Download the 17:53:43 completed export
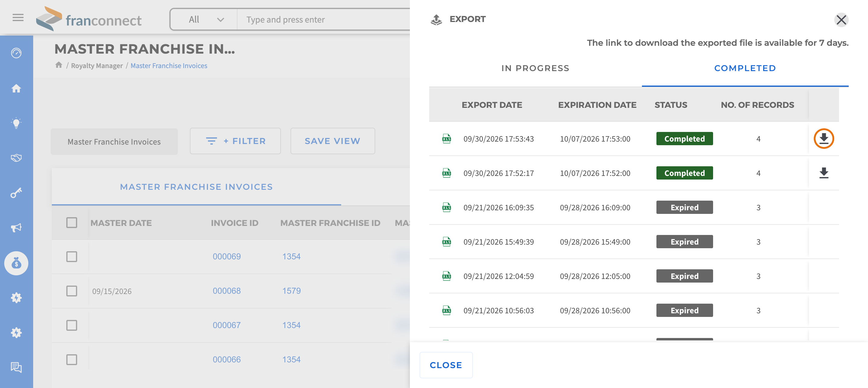The image size is (868, 388). coord(823,139)
